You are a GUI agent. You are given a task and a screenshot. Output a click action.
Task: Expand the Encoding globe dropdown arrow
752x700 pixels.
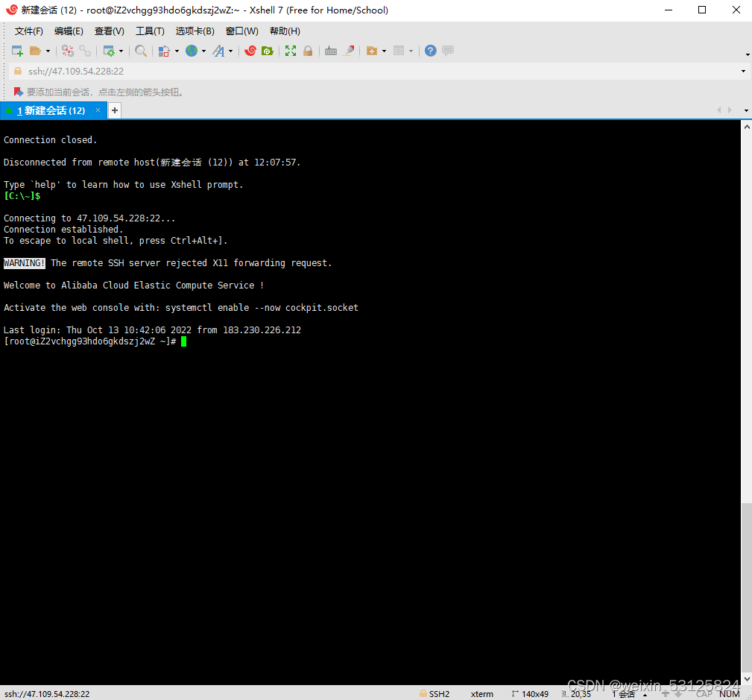pyautogui.click(x=203, y=51)
